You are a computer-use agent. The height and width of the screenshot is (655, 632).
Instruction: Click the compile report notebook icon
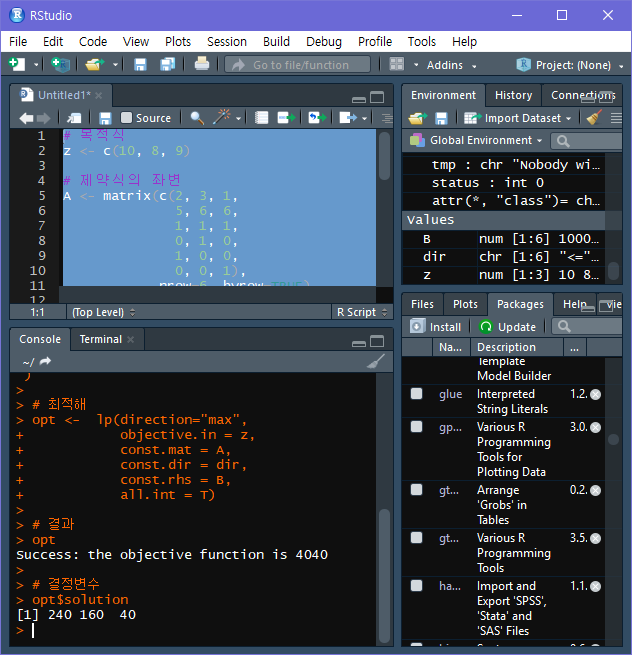tap(261, 118)
